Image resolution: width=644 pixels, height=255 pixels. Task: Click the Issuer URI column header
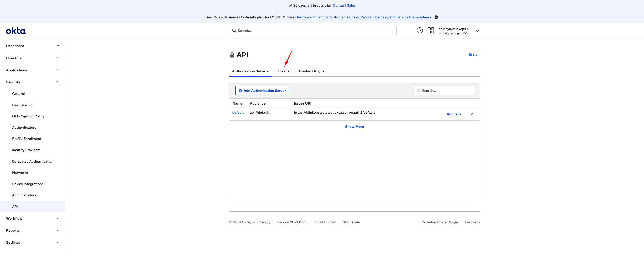302,103
